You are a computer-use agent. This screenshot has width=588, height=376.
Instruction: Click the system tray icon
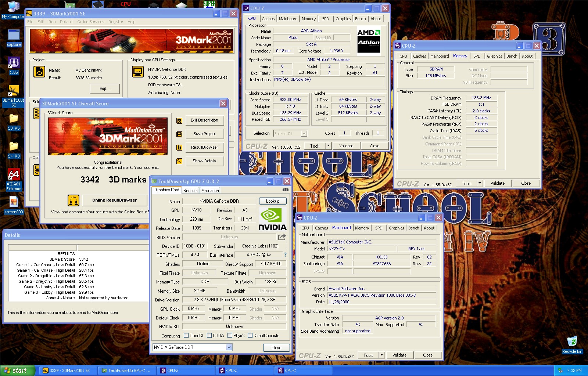click(x=560, y=370)
